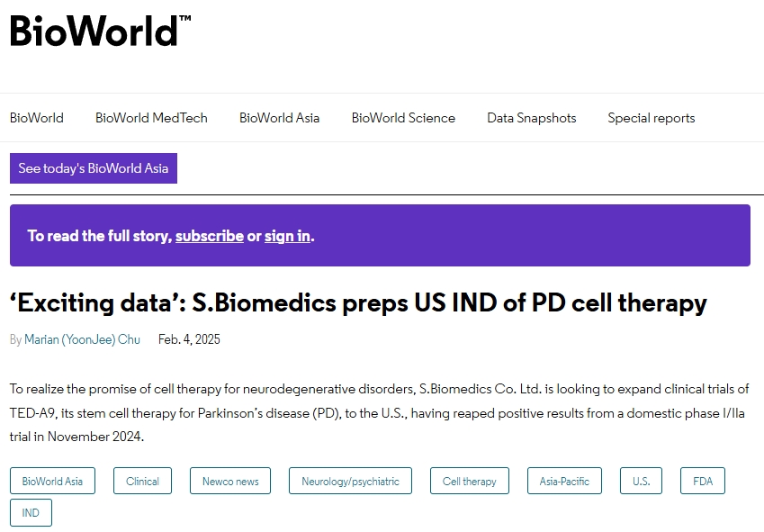Open author Marian (YoonJee) Chu profile
Viewport: 764px width, 532px height.
(83, 339)
